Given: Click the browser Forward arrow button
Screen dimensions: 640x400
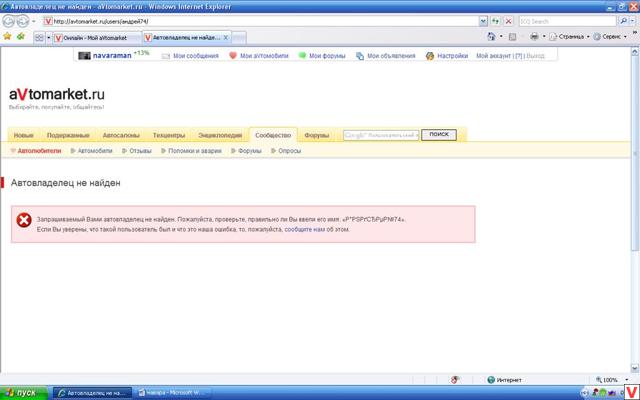Looking at the screenshot, I should click(23, 21).
